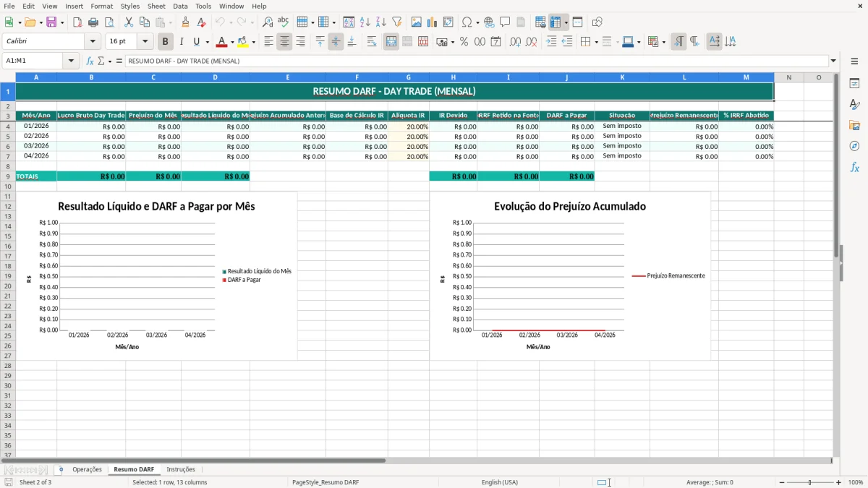Screen dimensions: 868x488
Task: Click Sort Ascending icon
Action: pos(365,22)
